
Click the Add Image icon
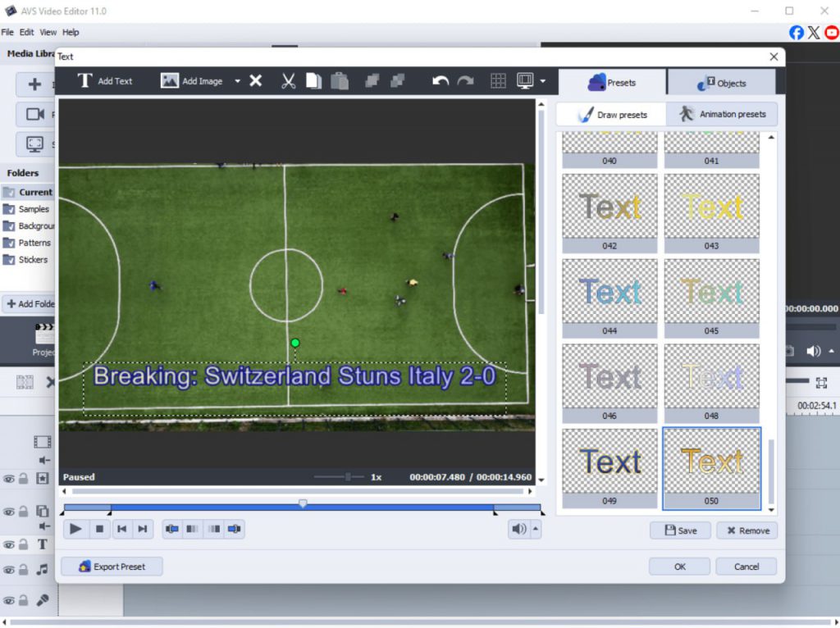[170, 80]
